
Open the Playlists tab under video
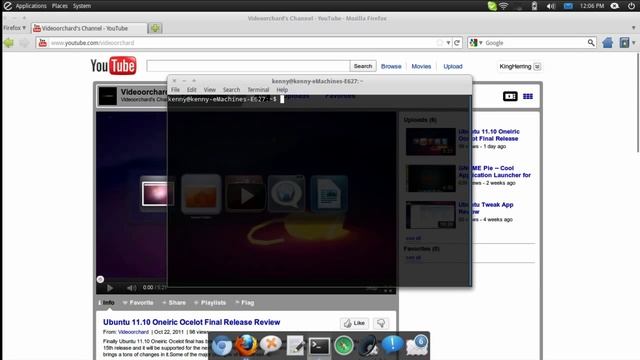click(210, 303)
